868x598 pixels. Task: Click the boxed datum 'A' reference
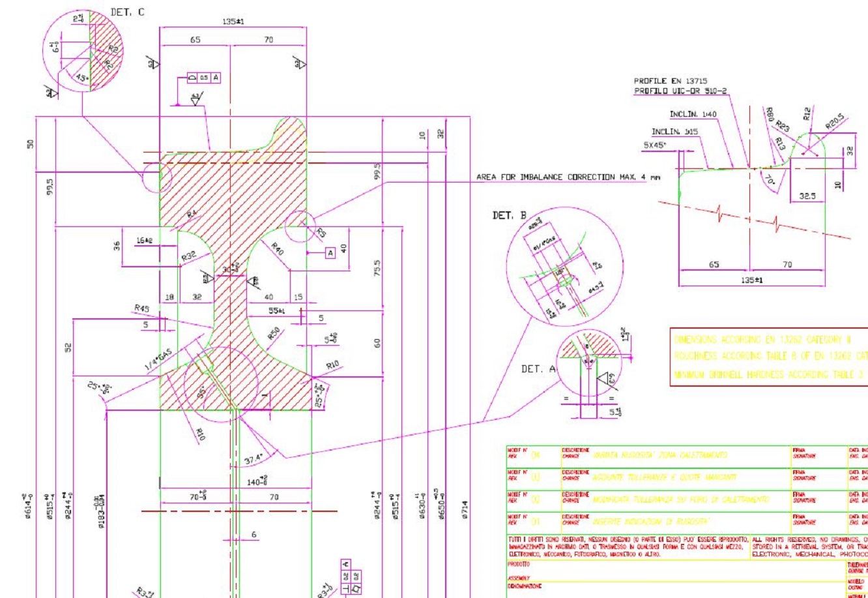click(329, 252)
